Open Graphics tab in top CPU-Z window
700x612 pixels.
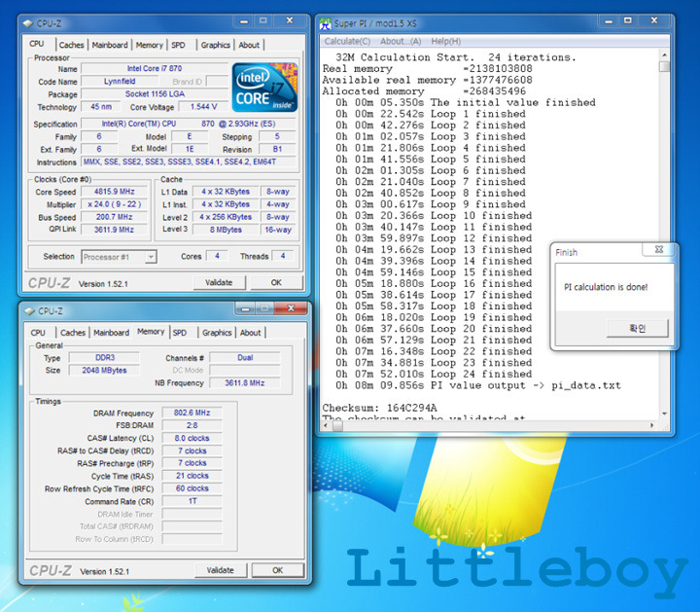(216, 45)
